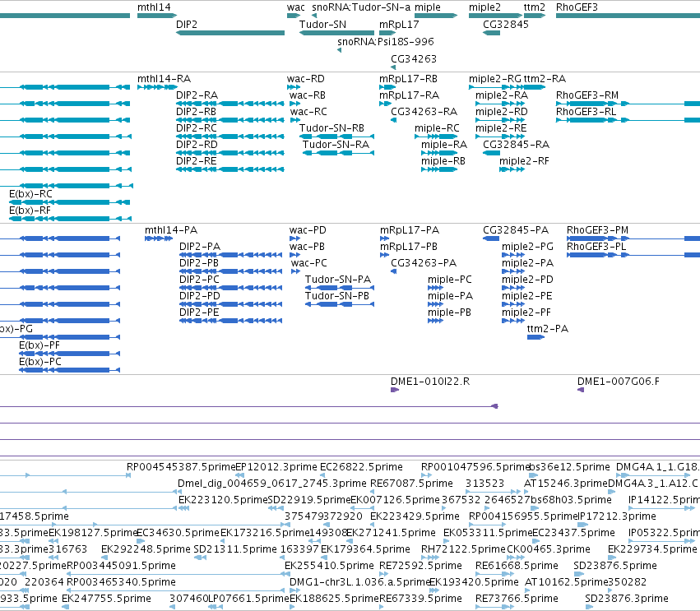Image resolution: width=700 pixels, height=611 pixels.
Task: Select the mRpL17 gene label
Action: (399, 24)
